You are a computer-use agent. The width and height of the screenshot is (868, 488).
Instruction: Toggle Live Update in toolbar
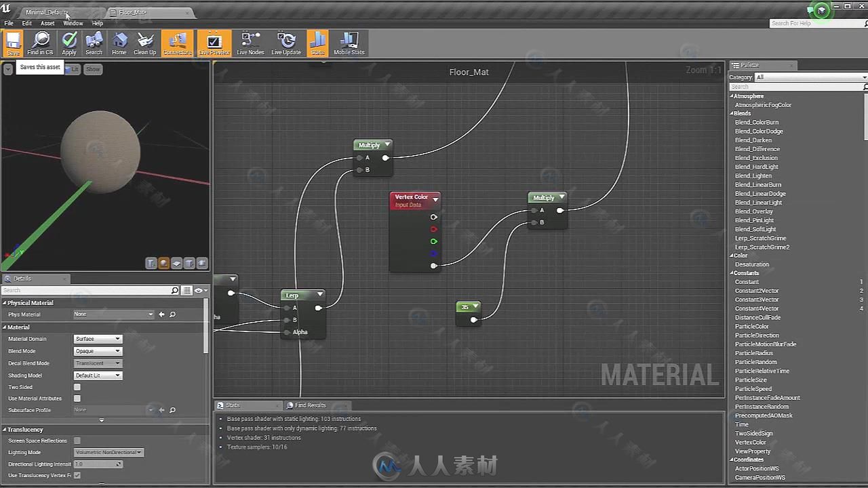click(286, 43)
